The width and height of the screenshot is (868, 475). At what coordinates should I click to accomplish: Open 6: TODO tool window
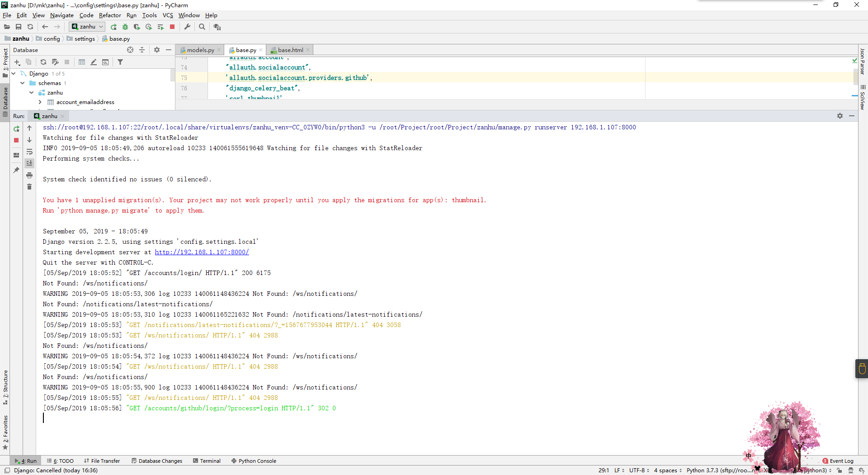click(60, 461)
